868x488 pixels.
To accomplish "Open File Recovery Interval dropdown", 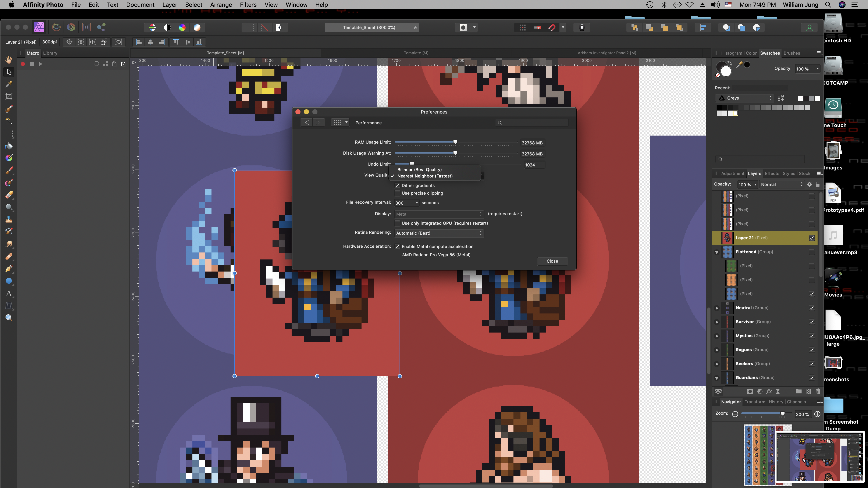I will coord(407,203).
